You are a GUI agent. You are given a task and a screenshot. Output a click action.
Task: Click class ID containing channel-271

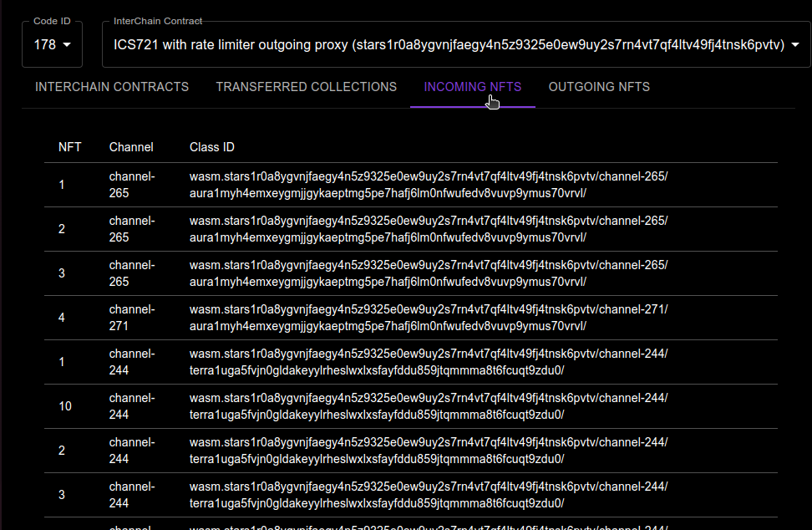[429, 318]
